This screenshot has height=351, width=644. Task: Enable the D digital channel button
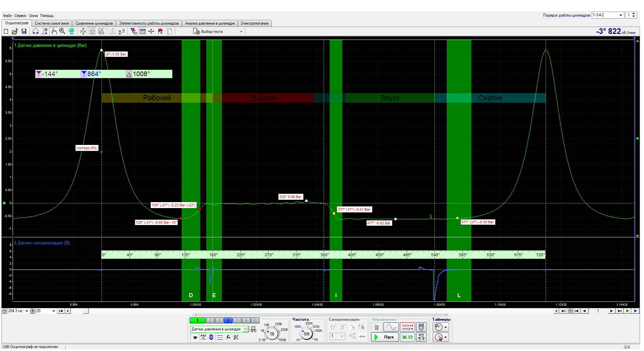255,320
